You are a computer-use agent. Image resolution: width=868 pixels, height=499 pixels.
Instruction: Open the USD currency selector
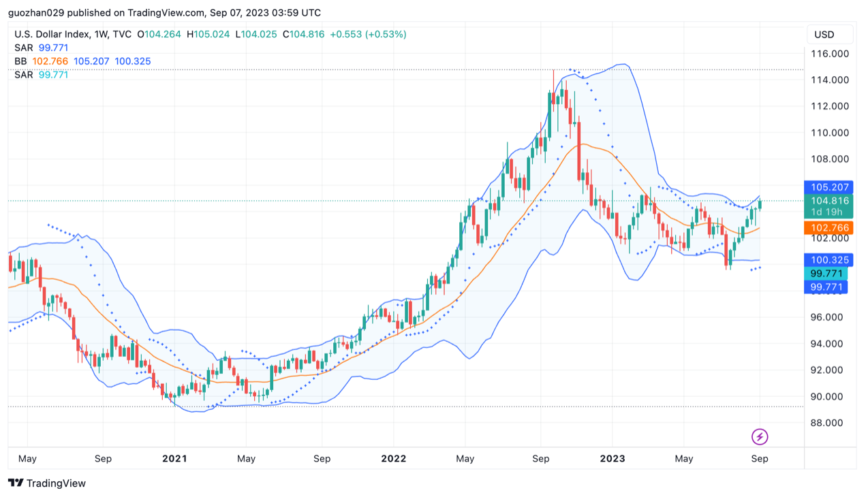point(824,35)
